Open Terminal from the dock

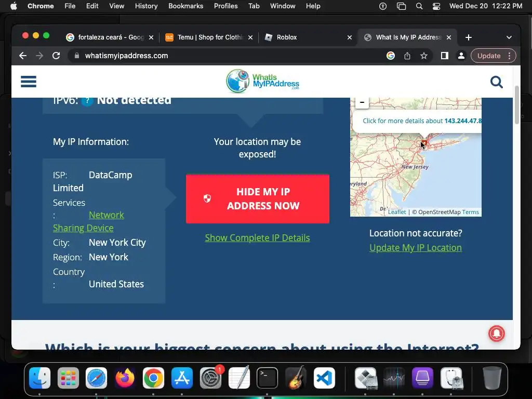pyautogui.click(x=268, y=378)
